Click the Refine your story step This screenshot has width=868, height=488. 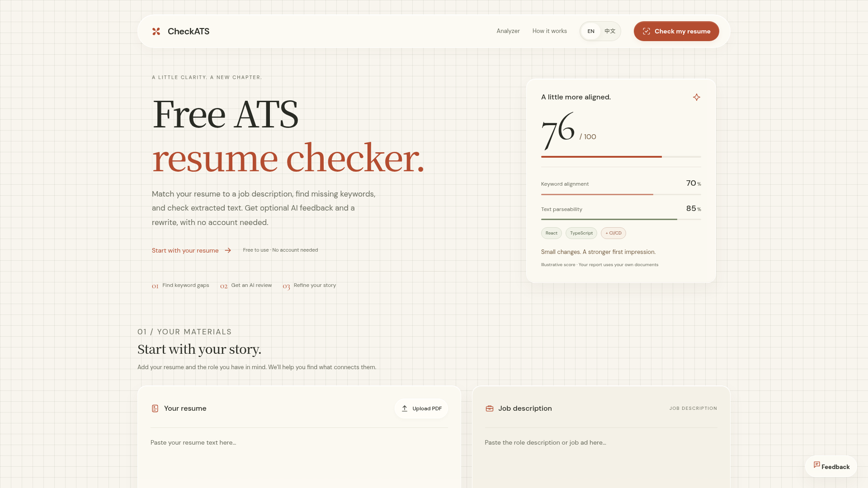click(x=310, y=286)
